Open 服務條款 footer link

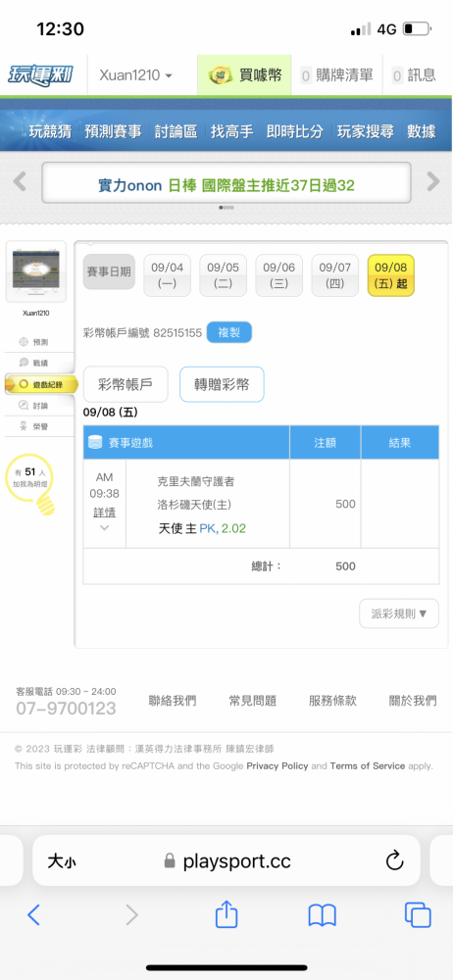[x=332, y=701]
